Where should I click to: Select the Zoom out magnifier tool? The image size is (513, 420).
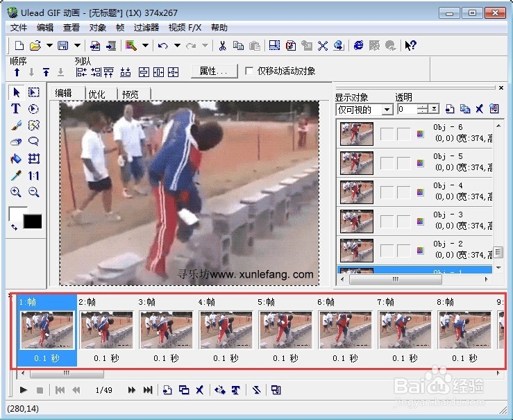click(34, 192)
